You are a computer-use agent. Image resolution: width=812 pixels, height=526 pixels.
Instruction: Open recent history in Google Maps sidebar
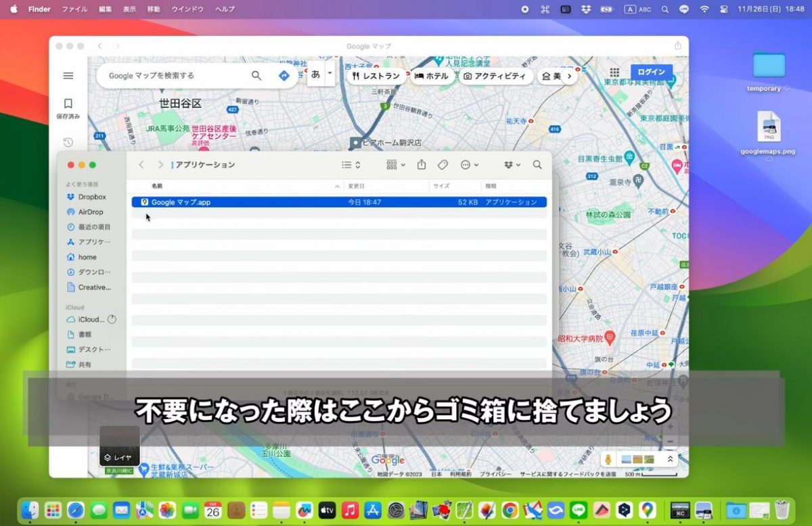coord(68,142)
